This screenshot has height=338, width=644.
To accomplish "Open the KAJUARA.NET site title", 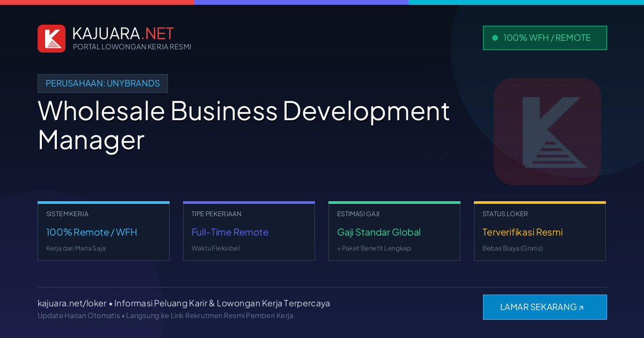I will [123, 33].
